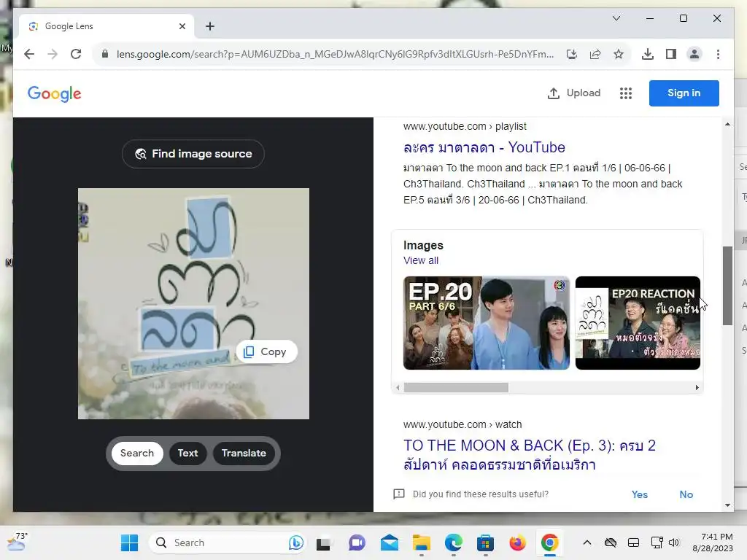
Task: Open Microsoft Edge on taskbar
Action: [x=453, y=542]
